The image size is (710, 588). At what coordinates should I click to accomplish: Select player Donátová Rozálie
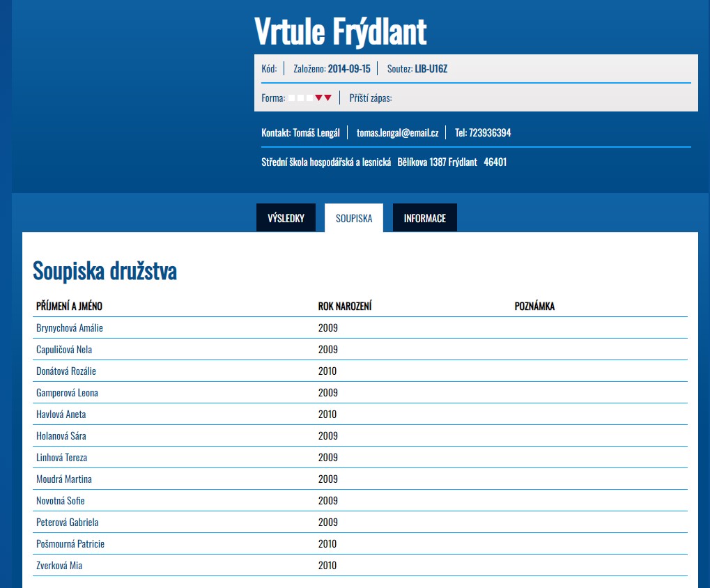point(66,371)
